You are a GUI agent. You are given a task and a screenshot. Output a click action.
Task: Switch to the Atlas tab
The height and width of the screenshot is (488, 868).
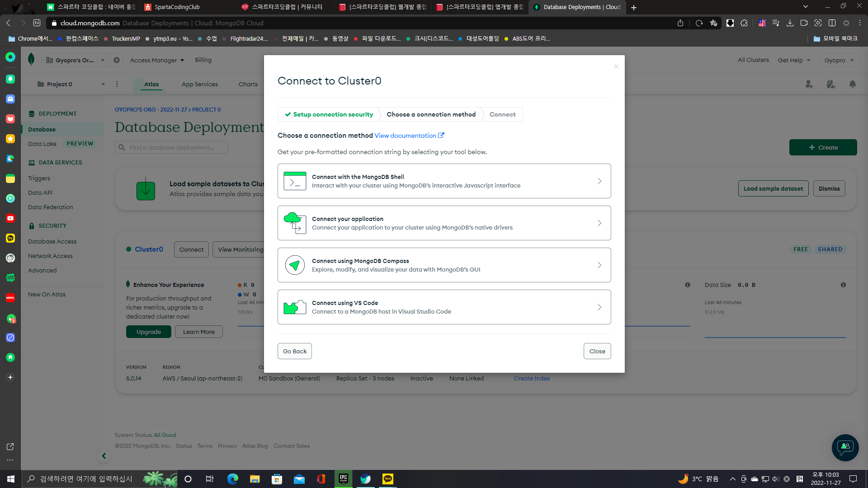click(x=151, y=84)
